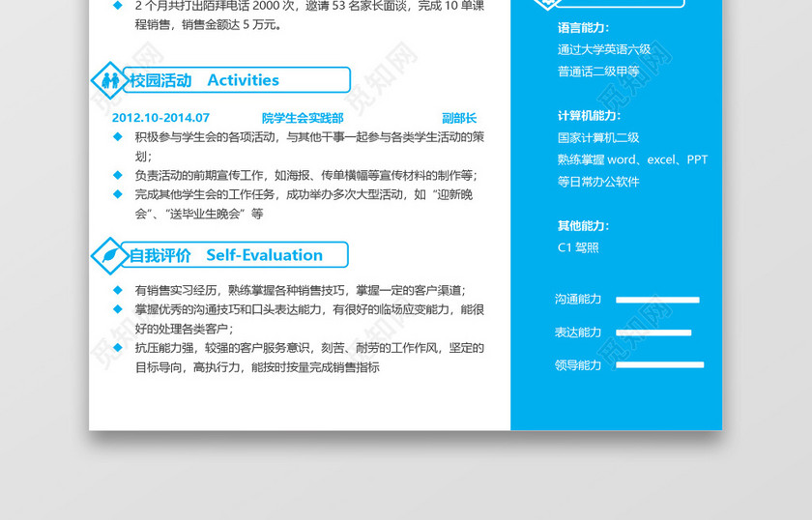The width and height of the screenshot is (812, 520).
Task: Click the line 等日常办公软件
Action: click(x=598, y=182)
